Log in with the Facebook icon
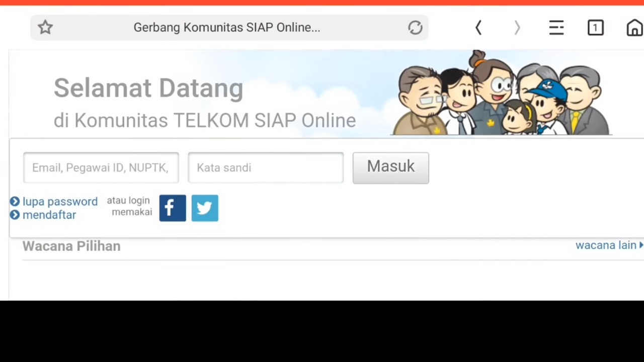The width and height of the screenshot is (644, 362). [x=173, y=208]
